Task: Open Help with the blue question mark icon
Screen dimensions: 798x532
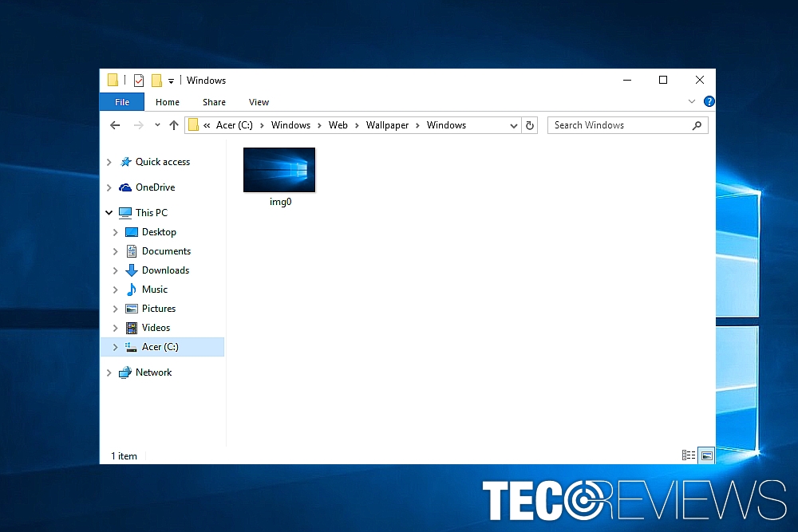Action: 709,101
